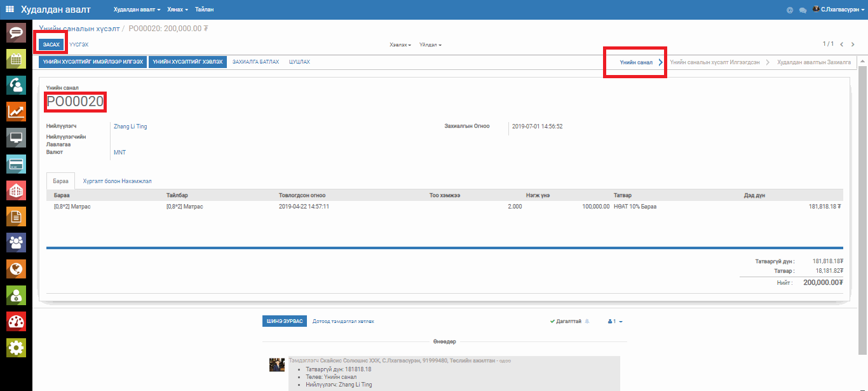Switch to Хүргэлт болон Нэхэмжлэл tab
This screenshot has height=391, width=868.
click(x=117, y=181)
